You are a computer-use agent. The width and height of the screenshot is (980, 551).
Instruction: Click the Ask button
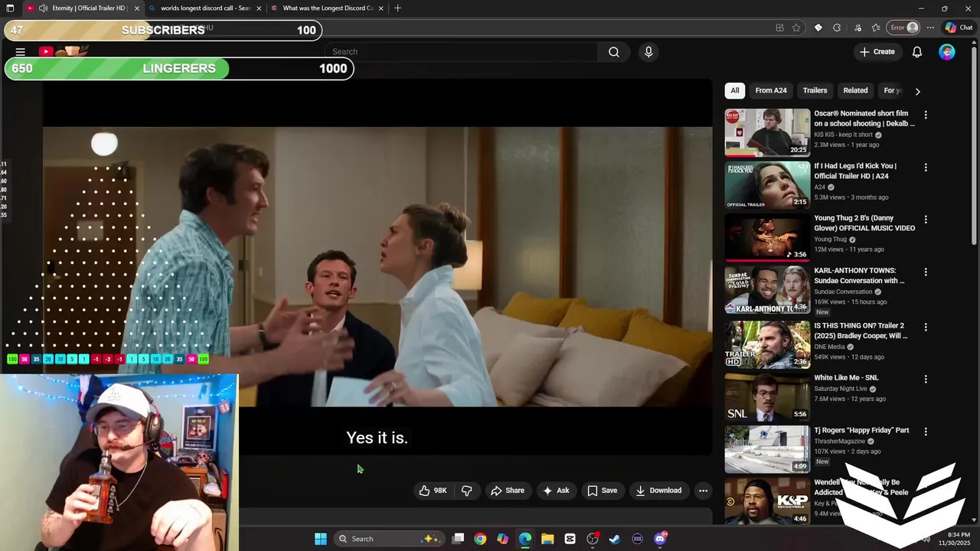click(x=556, y=491)
